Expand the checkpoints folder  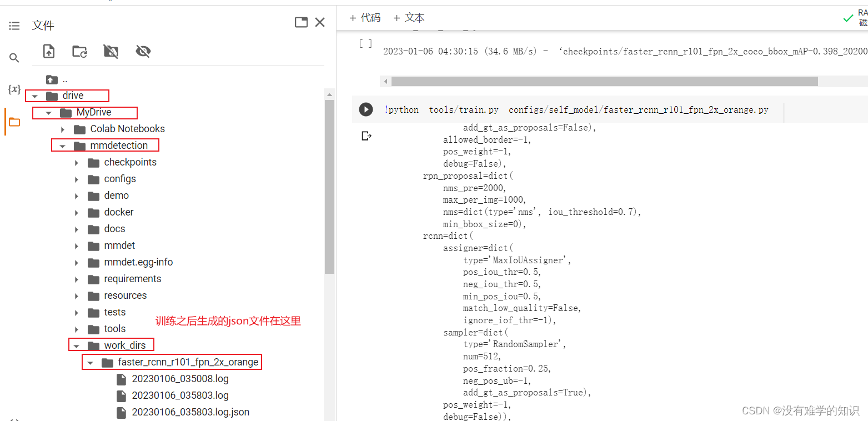click(77, 163)
